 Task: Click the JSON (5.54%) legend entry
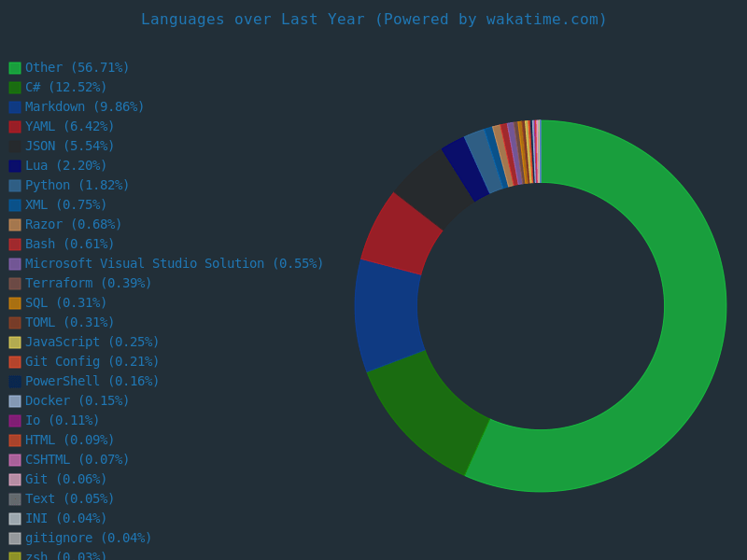[69, 147]
